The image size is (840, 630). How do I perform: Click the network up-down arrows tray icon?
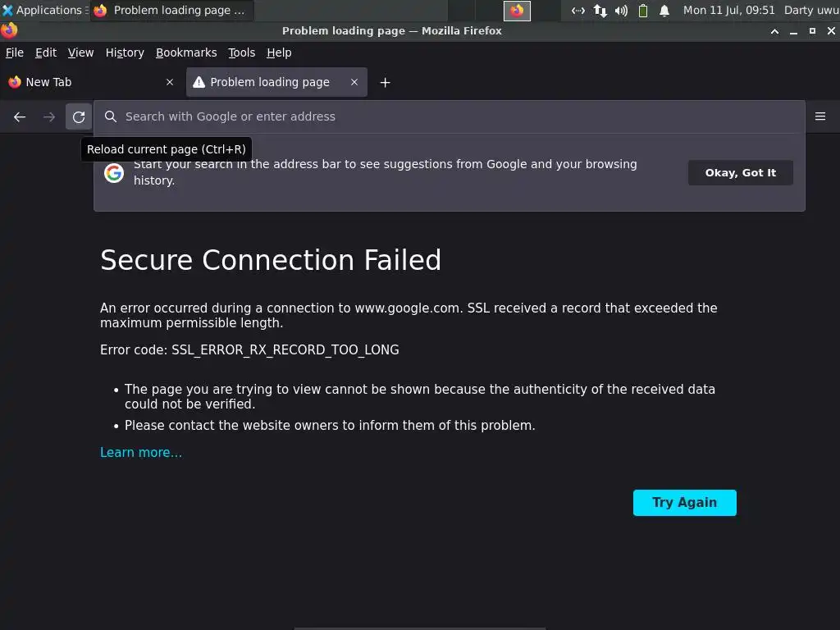(x=600, y=11)
